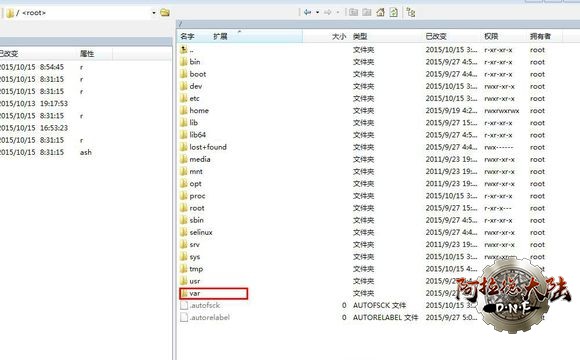Click the Refresh directory icon
This screenshot has width=580, height=360.
[x=394, y=12]
